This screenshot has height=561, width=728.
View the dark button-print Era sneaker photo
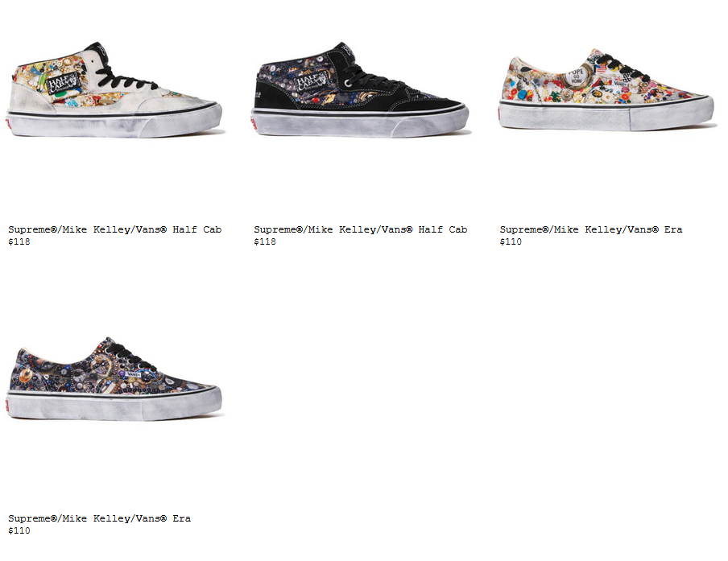click(x=114, y=379)
